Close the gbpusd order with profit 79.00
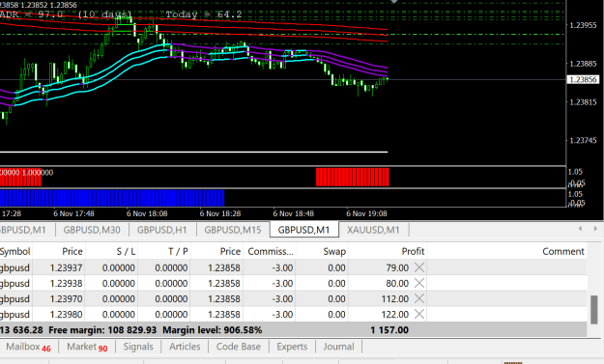This screenshot has height=364, width=604. [x=419, y=267]
